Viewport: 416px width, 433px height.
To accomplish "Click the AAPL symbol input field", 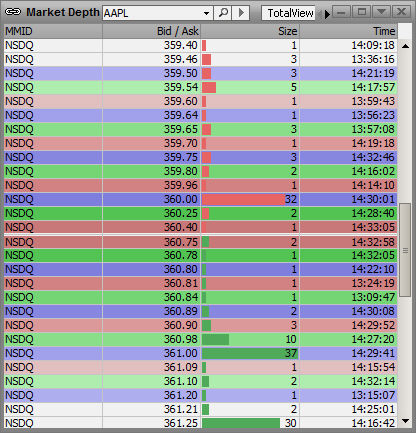I will pos(152,13).
